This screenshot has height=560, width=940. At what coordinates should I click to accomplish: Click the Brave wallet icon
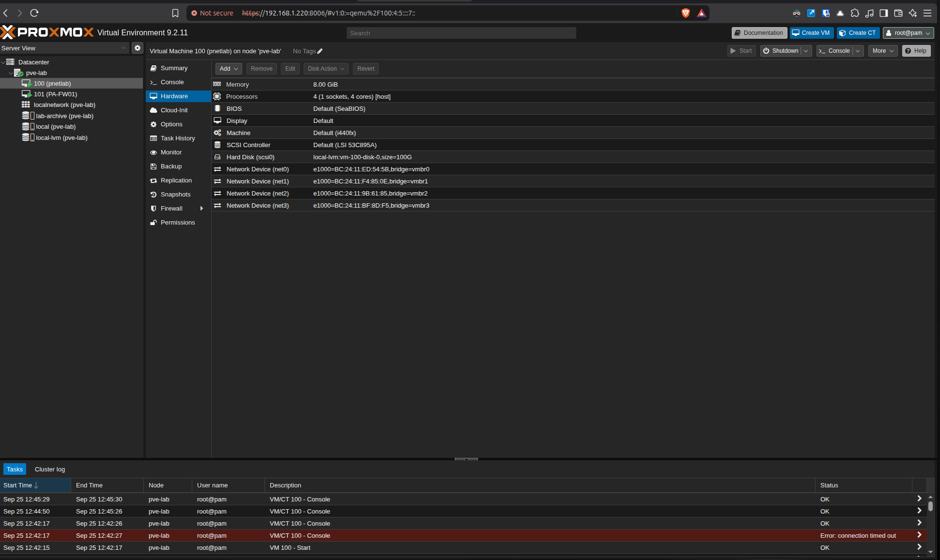point(898,13)
